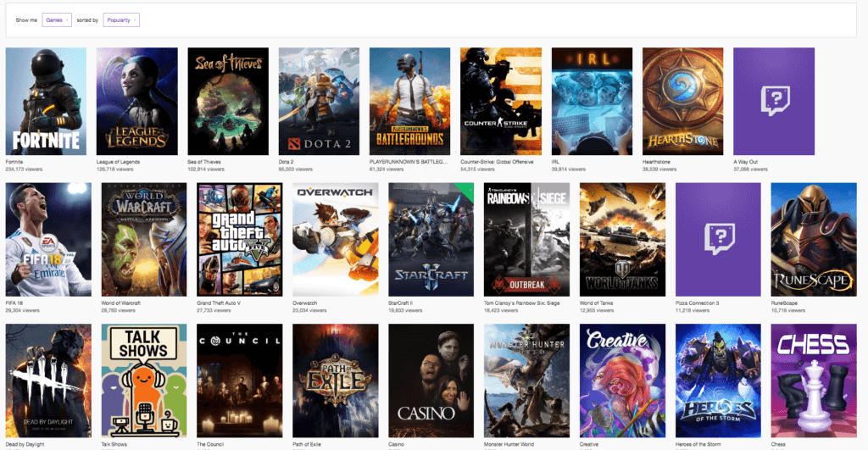The width and height of the screenshot is (868, 450).
Task: Open the Pizza Connection 3 placeholder icon
Action: 718,240
